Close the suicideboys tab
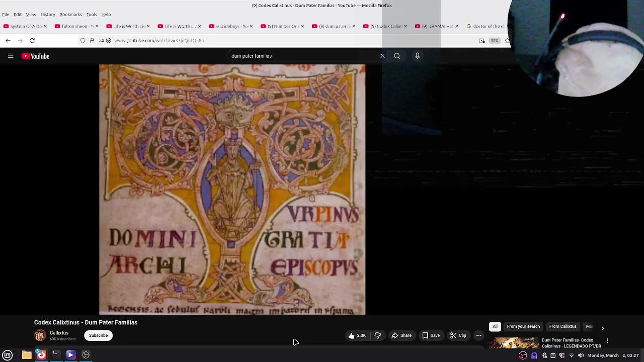 pyautogui.click(x=251, y=26)
